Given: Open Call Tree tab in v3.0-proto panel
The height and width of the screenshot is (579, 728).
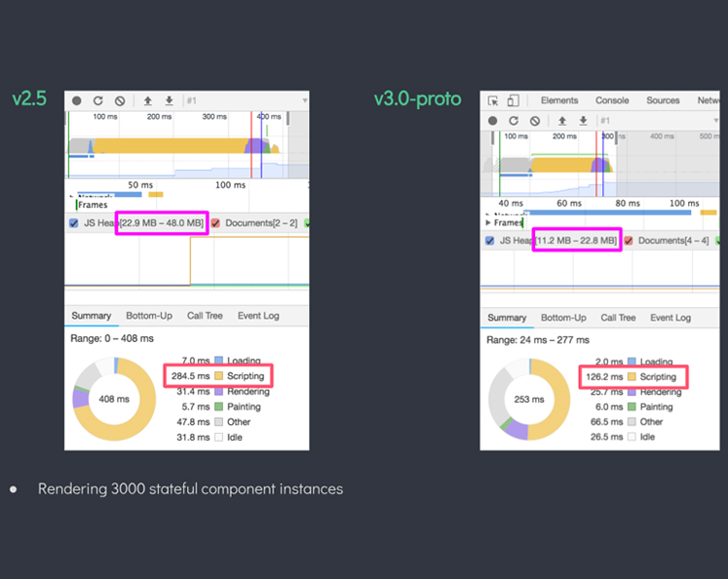Looking at the screenshot, I should point(618,318).
